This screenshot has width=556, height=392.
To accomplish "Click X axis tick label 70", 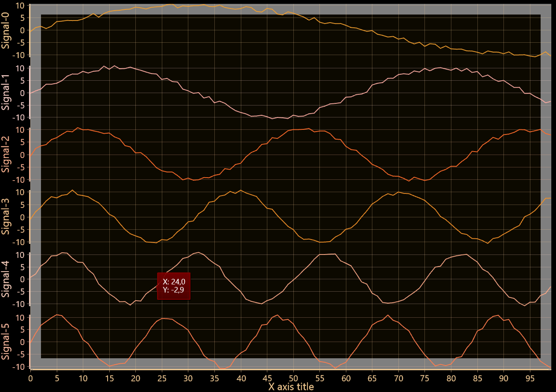I will [x=399, y=378].
